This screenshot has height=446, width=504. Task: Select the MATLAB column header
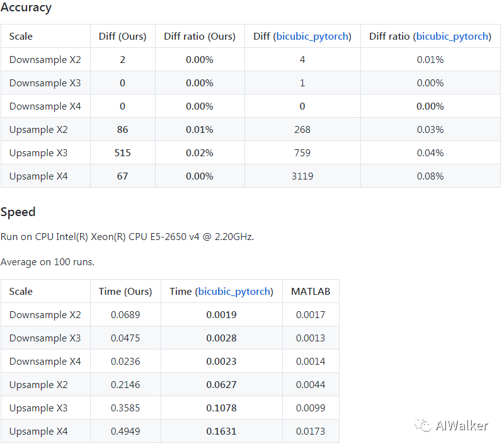tap(311, 292)
